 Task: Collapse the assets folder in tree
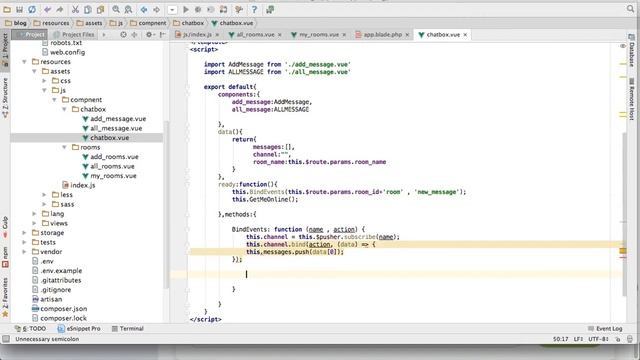point(35,71)
